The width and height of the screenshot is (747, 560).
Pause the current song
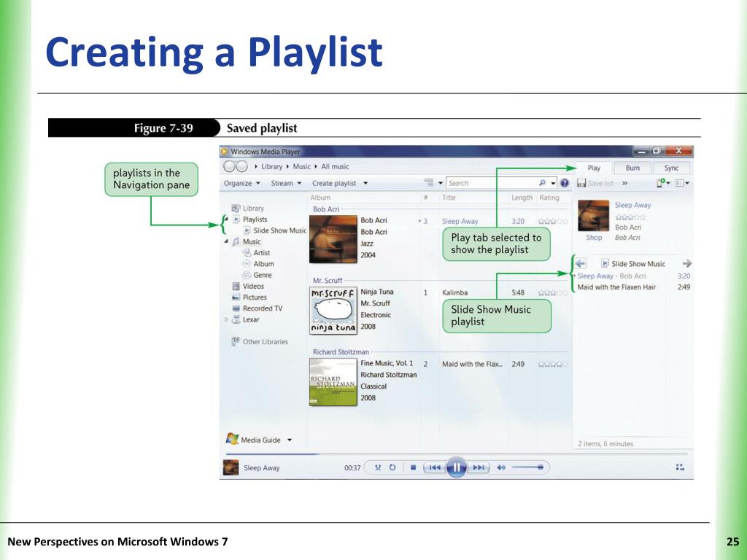tap(456, 467)
